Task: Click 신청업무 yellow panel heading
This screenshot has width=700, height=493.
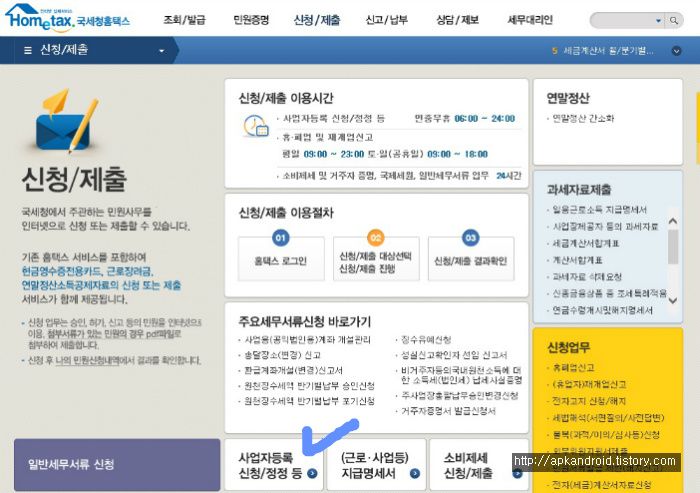Action: [568, 347]
